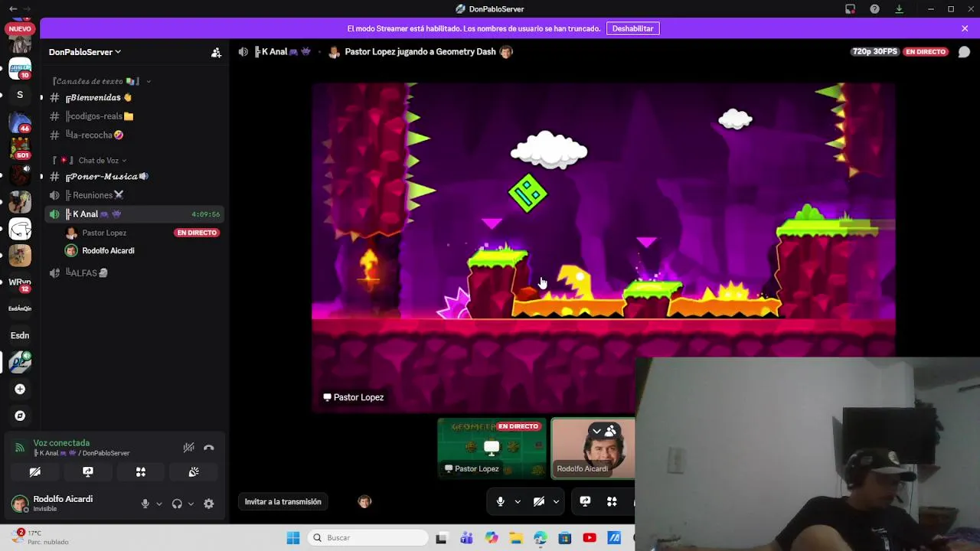Viewport: 980px width, 551px height.
Task: Toggle noise suppression icon in voice panel
Action: point(188,448)
